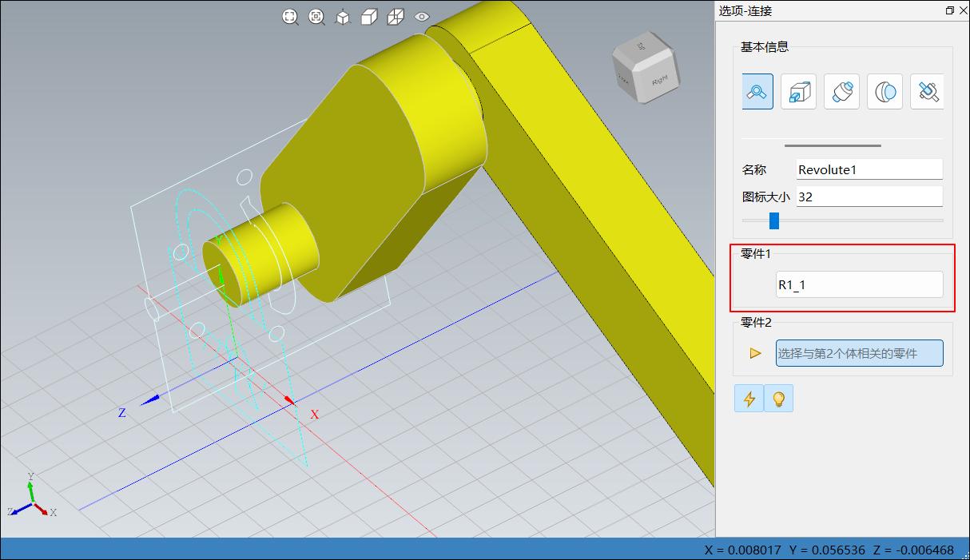The width and height of the screenshot is (970, 560).
Task: Switch to isometric axes view
Action: point(343,17)
